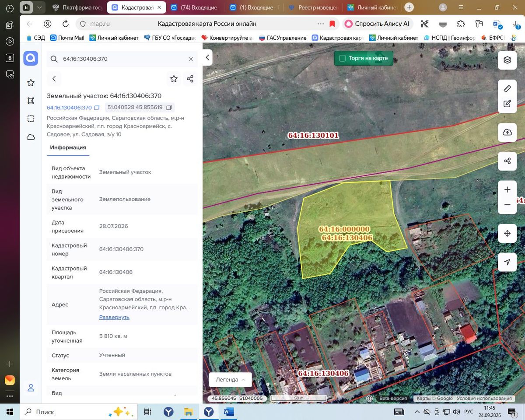
Task: Enable the "Торги на карте" checkbox
Action: [343, 58]
